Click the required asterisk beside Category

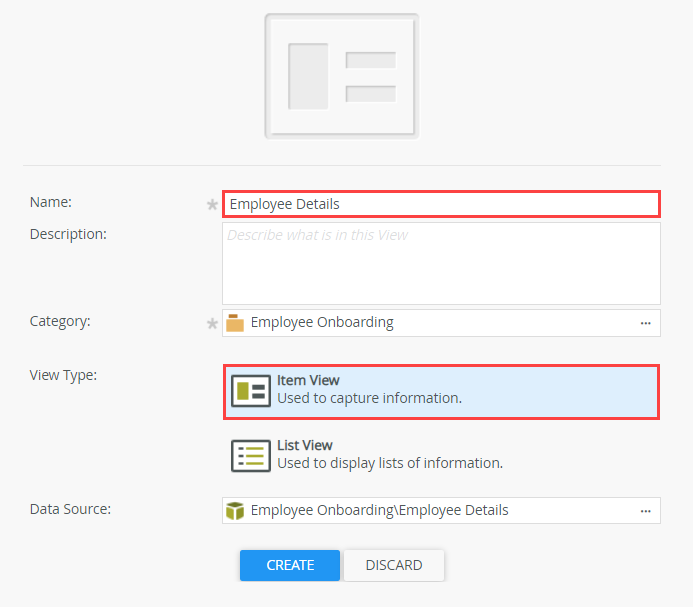click(211, 324)
